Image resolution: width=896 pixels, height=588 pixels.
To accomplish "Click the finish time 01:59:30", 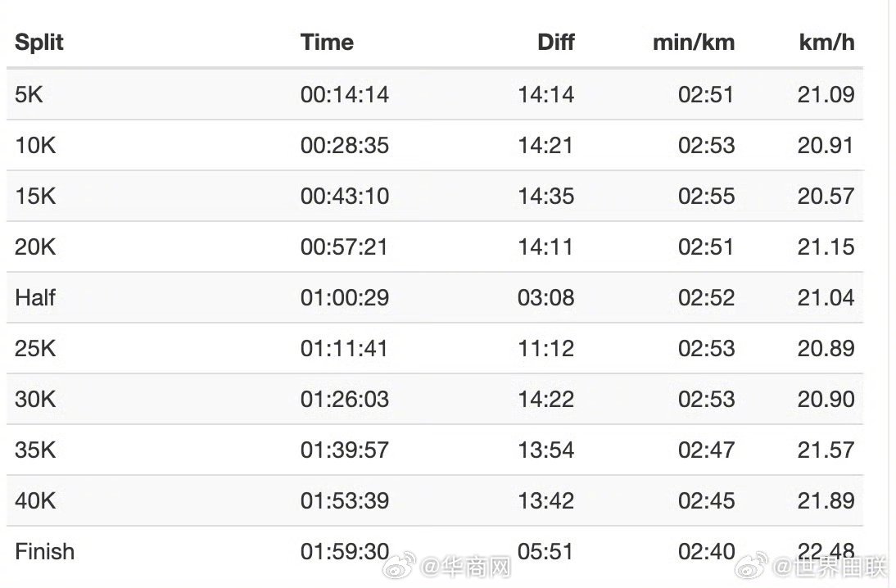I will 344,551.
